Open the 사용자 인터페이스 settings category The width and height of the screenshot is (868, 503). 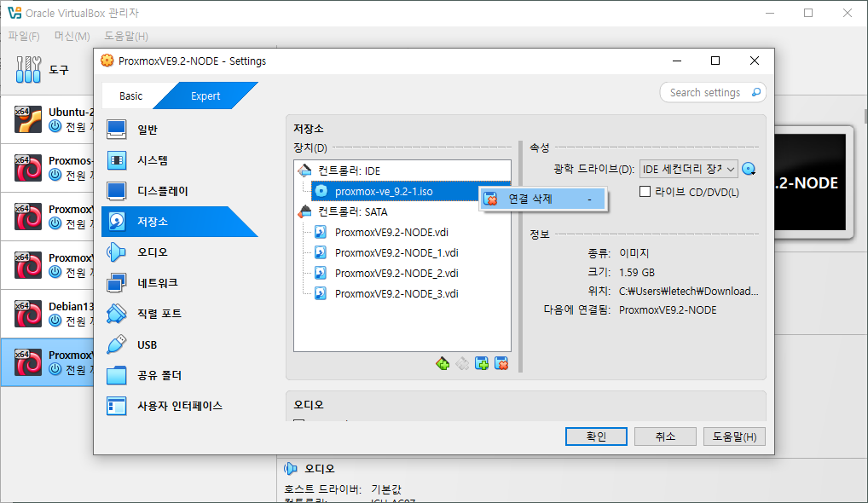pos(179,406)
